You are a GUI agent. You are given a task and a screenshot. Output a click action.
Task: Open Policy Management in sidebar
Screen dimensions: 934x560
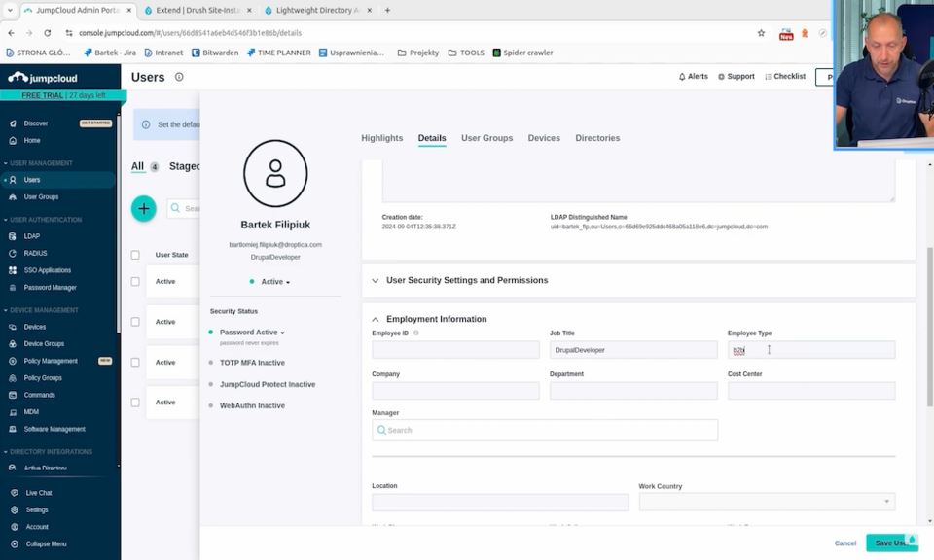point(51,361)
